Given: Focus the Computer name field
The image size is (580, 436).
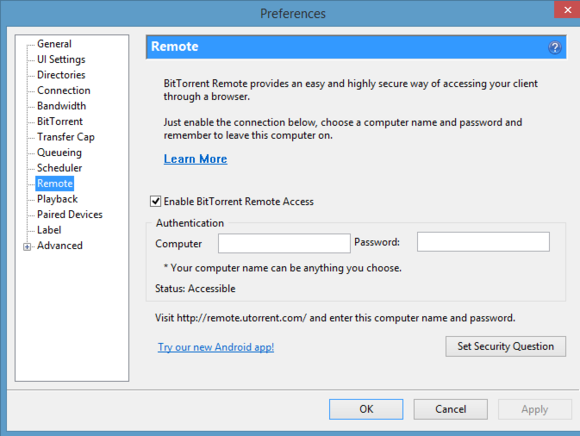Looking at the screenshot, I should [x=284, y=243].
